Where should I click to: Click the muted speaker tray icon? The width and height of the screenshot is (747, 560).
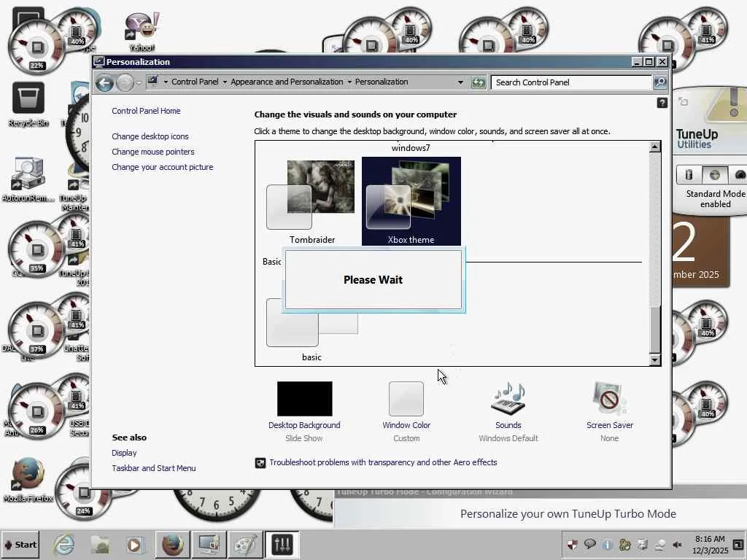677,545
